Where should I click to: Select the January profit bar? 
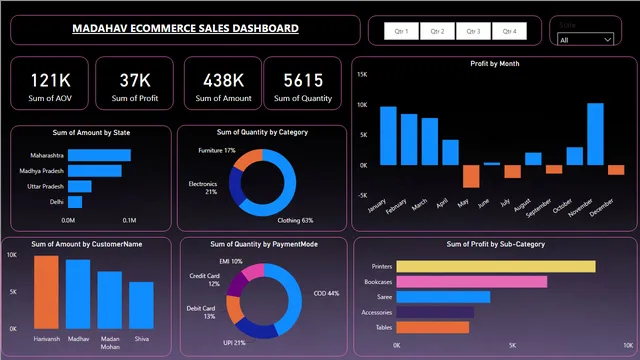(388, 136)
